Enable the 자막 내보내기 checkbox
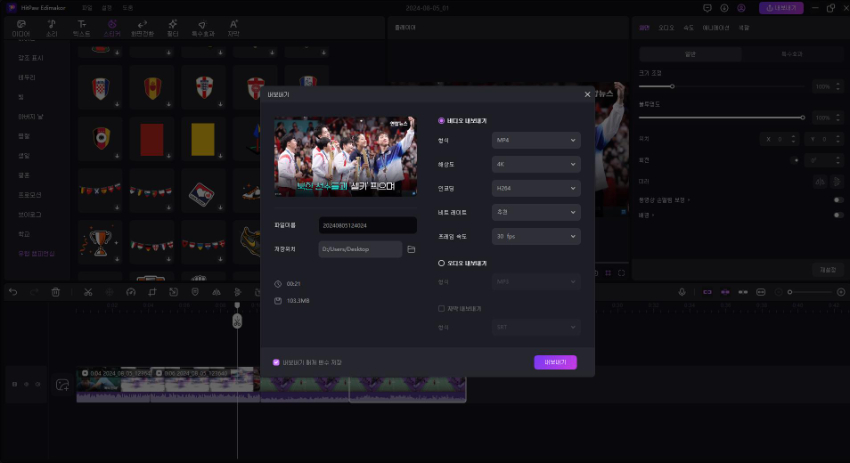850x463 pixels. (x=442, y=308)
